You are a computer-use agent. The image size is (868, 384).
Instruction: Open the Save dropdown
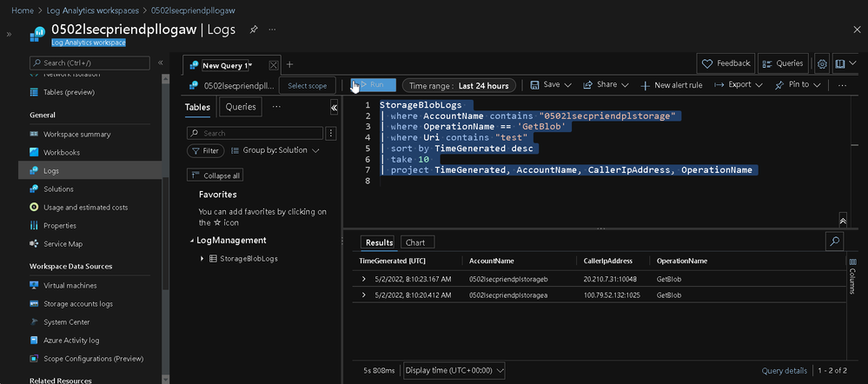pos(550,84)
